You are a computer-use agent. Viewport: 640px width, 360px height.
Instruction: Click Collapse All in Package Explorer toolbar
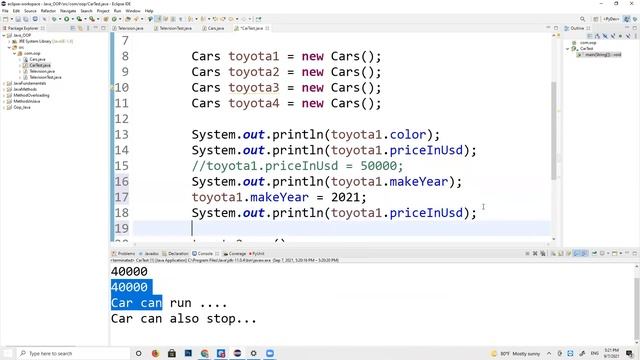(73, 28)
